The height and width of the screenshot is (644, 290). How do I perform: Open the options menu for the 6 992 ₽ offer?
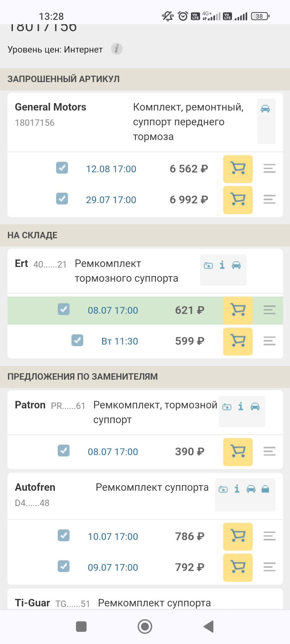coord(269,199)
